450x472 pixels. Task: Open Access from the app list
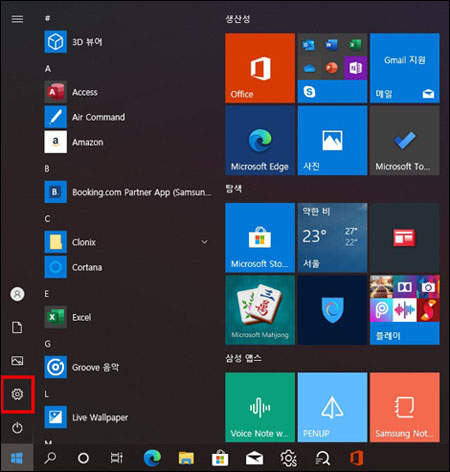point(128,92)
